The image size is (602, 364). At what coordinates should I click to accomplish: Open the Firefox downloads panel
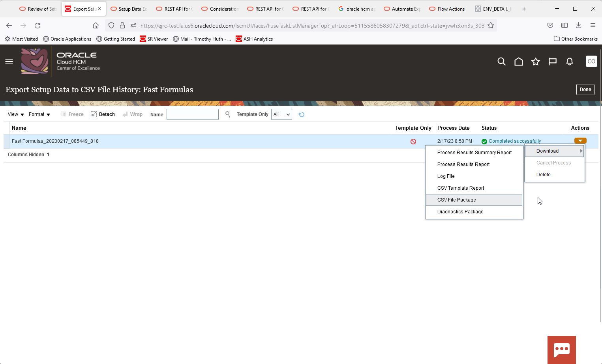pyautogui.click(x=579, y=26)
